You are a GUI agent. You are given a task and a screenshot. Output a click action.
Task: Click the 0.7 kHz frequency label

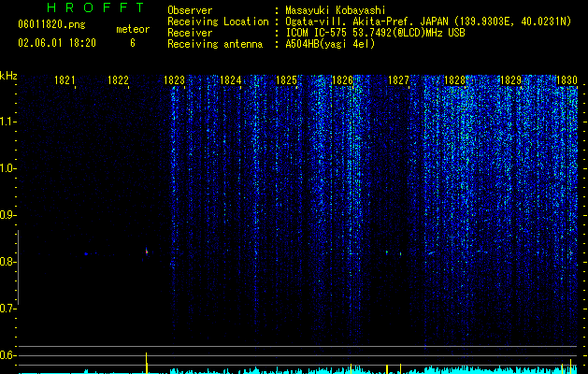(7, 309)
